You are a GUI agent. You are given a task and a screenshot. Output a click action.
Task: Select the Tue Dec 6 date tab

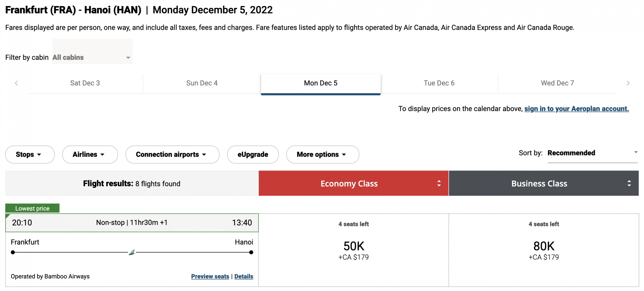pos(439,83)
